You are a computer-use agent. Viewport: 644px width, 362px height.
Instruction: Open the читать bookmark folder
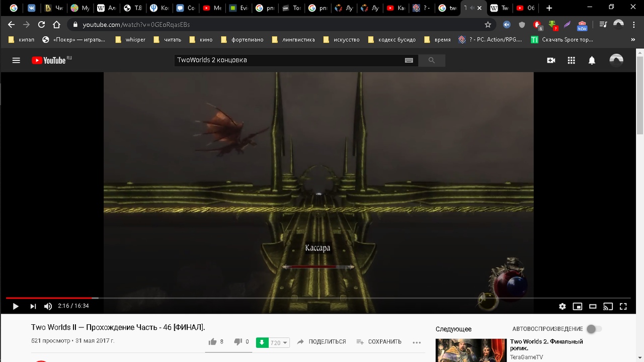click(x=167, y=40)
